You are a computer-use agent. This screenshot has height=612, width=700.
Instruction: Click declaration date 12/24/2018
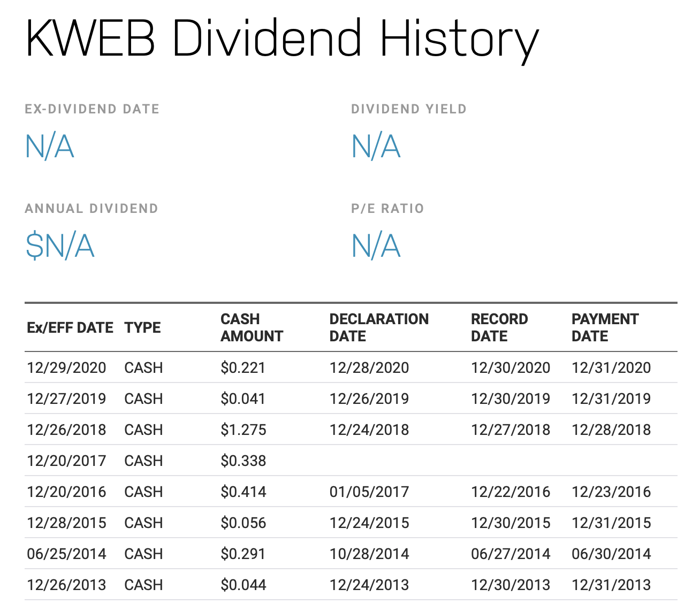coord(369,430)
